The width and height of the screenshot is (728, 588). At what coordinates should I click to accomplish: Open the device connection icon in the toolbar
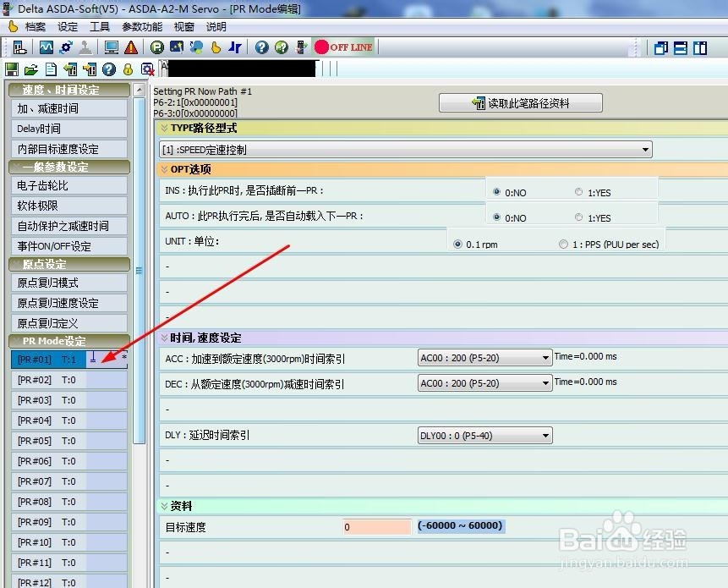[20, 47]
